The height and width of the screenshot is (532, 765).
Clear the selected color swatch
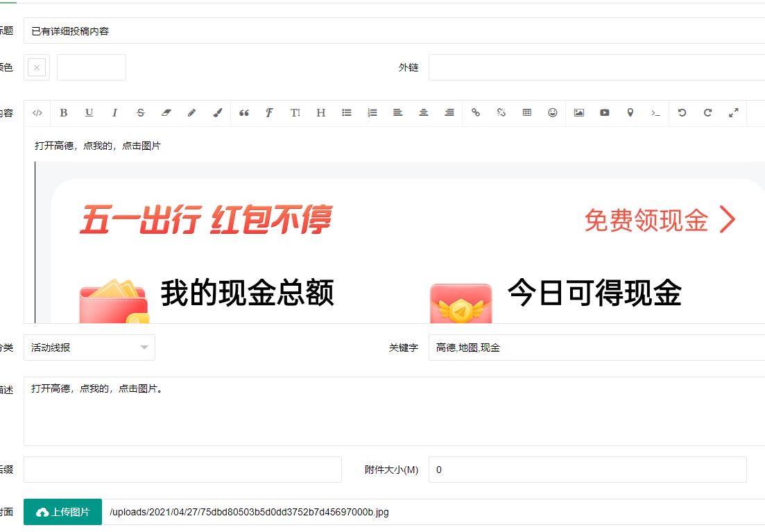pos(36,67)
